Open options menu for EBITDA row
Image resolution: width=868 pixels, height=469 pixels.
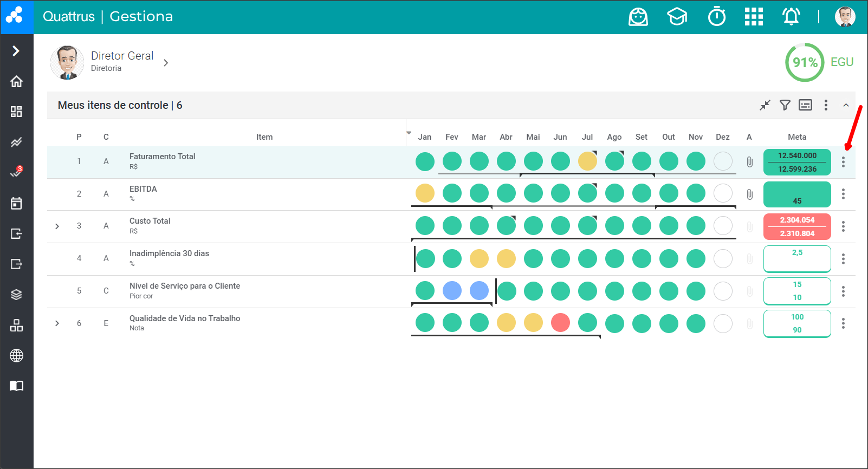pos(843,194)
